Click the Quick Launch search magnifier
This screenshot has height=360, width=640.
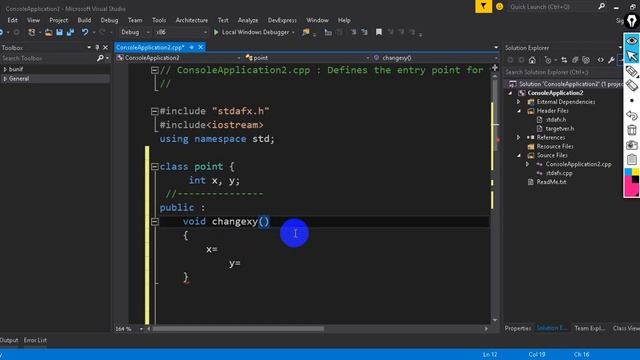(x=601, y=7)
